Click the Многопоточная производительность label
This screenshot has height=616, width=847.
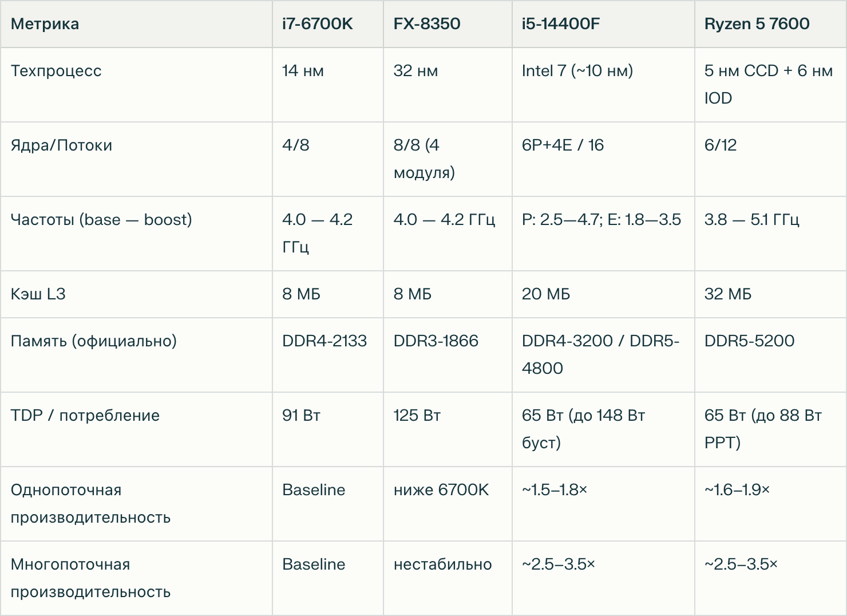[90, 578]
